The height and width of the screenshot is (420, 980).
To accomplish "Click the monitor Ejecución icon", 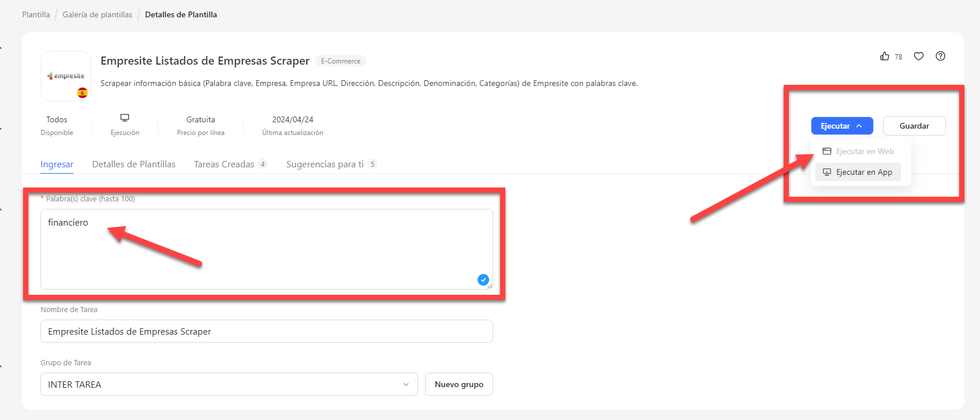I will tap(125, 118).
